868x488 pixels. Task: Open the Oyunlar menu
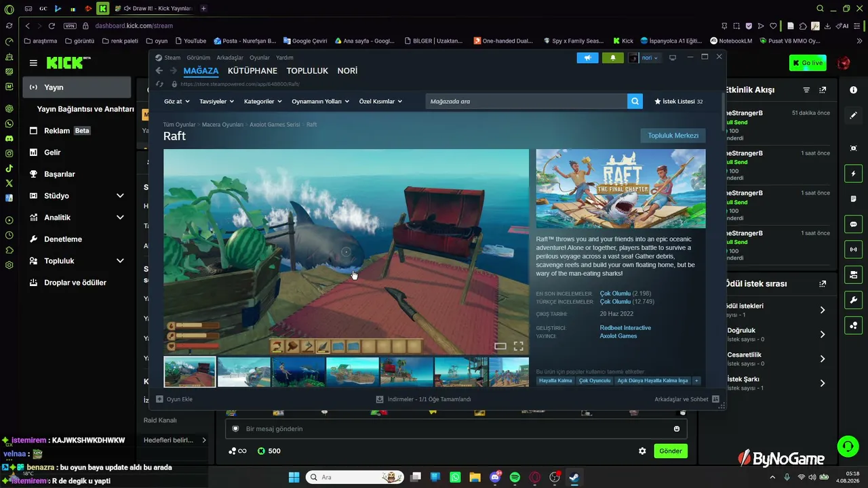coord(260,58)
